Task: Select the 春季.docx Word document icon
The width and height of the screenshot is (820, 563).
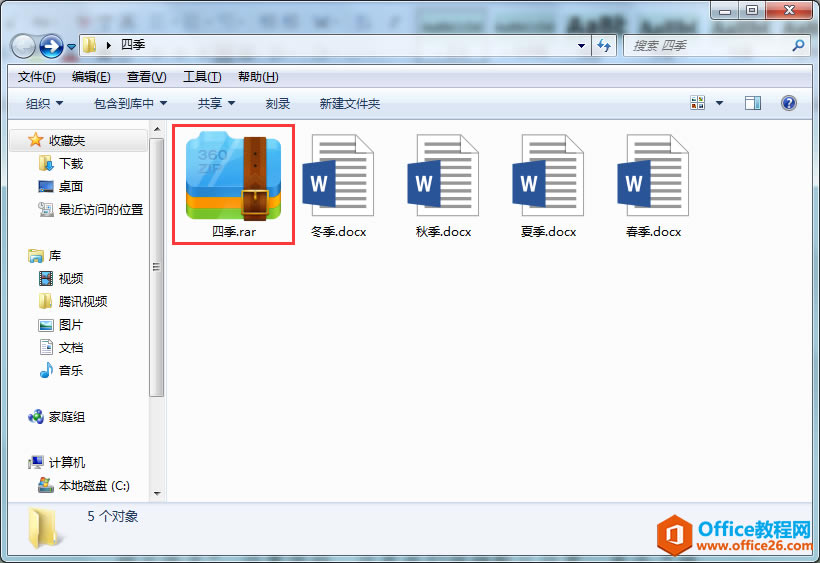Action: coord(653,175)
